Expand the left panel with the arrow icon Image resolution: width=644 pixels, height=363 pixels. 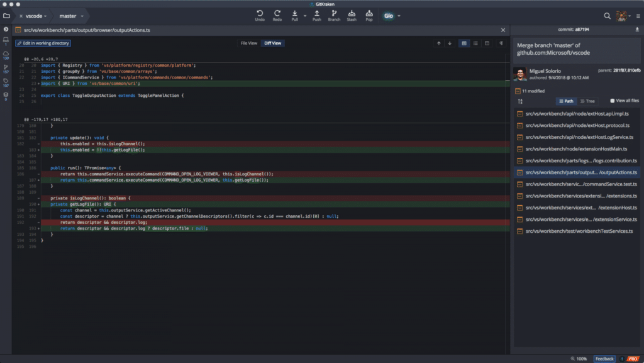point(6,29)
